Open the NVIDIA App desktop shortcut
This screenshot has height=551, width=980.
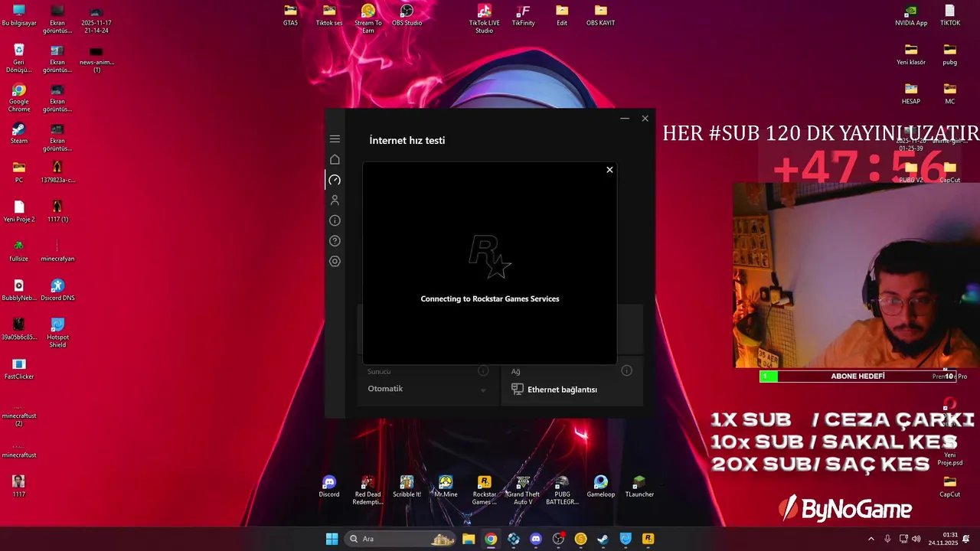coord(911,15)
